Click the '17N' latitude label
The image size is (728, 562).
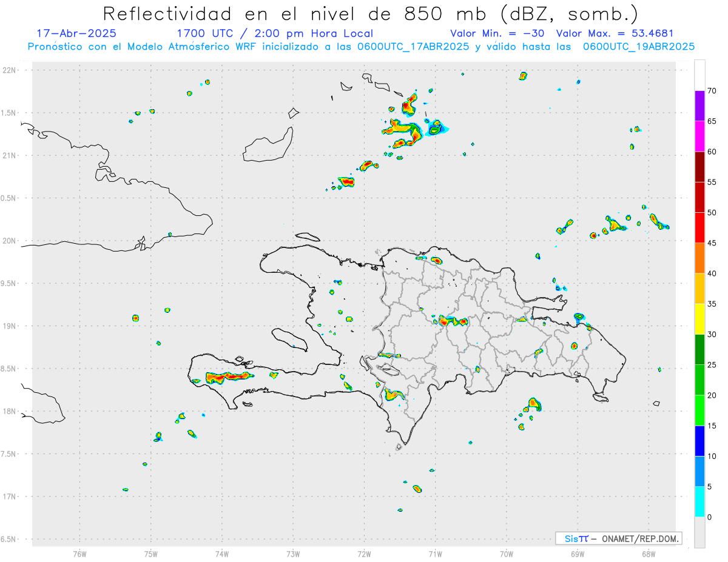point(10,496)
